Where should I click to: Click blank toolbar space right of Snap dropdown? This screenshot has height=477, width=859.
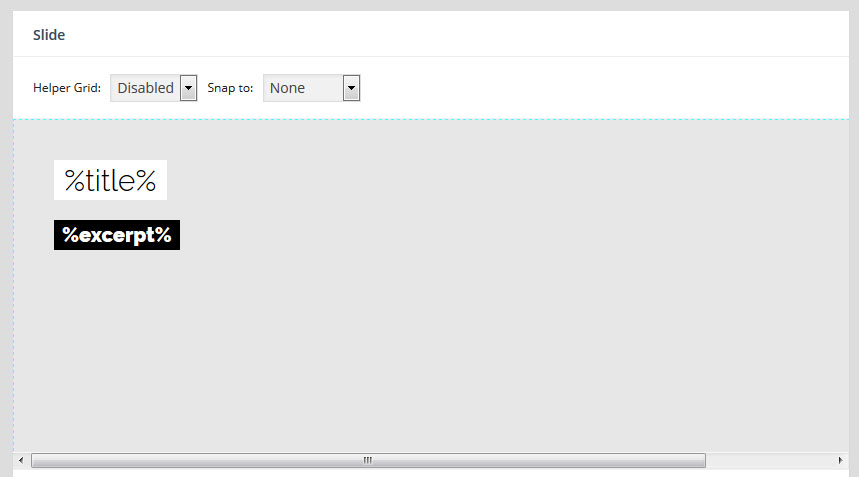point(600,88)
